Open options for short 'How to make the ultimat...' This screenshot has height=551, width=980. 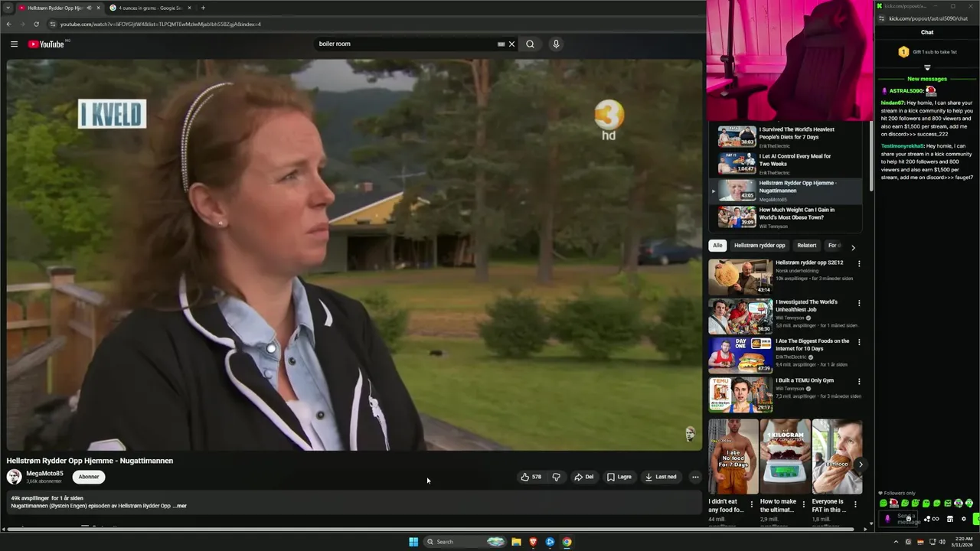803,504
